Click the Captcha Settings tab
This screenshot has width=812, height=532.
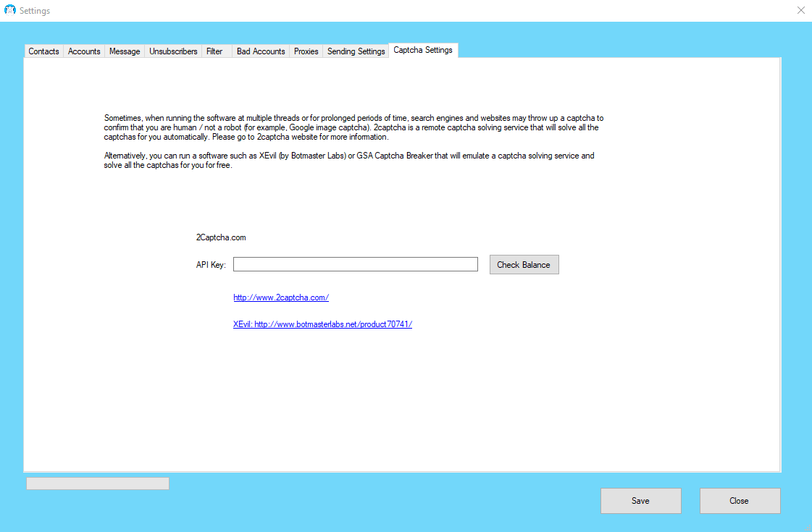point(423,50)
